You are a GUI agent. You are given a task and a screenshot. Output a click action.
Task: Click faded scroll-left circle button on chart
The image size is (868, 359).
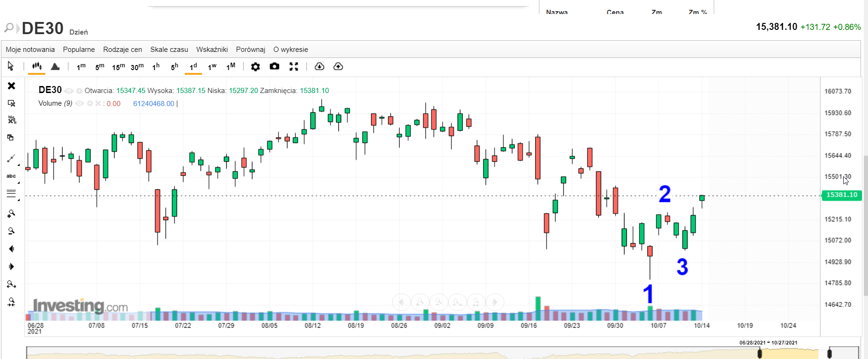coord(402,302)
